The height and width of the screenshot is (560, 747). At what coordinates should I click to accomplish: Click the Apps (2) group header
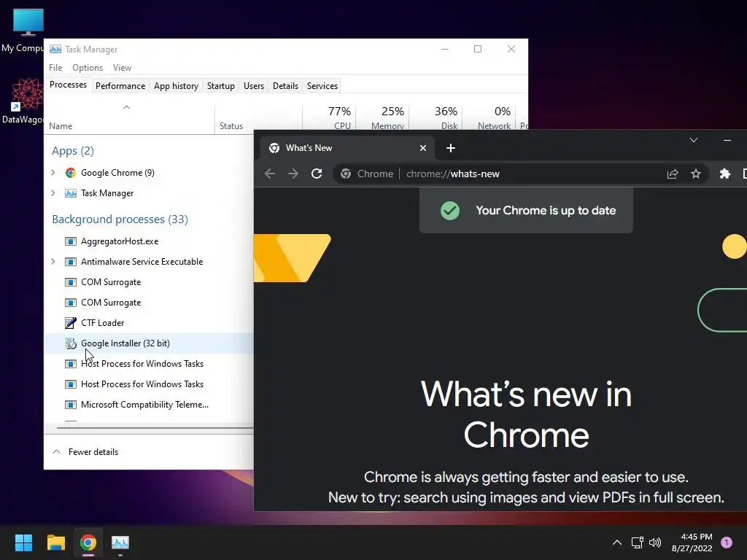coord(73,151)
